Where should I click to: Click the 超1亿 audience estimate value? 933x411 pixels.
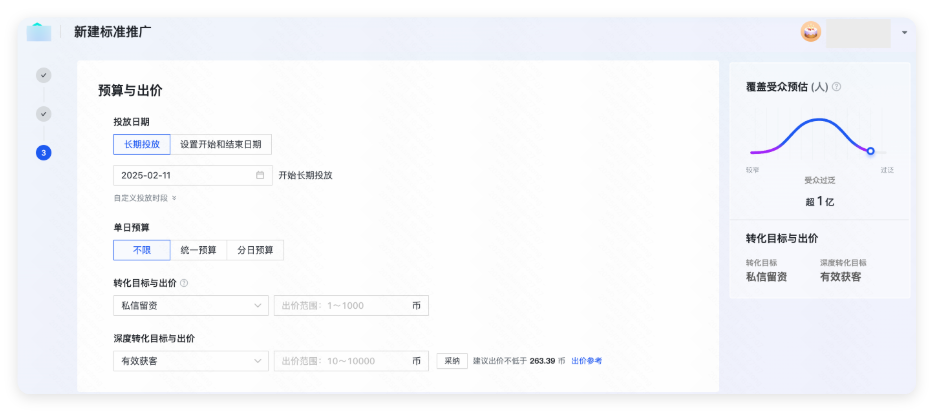[820, 201]
